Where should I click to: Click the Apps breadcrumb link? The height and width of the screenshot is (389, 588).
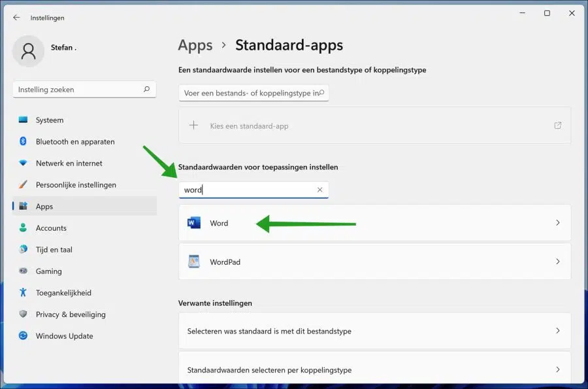[x=195, y=45]
